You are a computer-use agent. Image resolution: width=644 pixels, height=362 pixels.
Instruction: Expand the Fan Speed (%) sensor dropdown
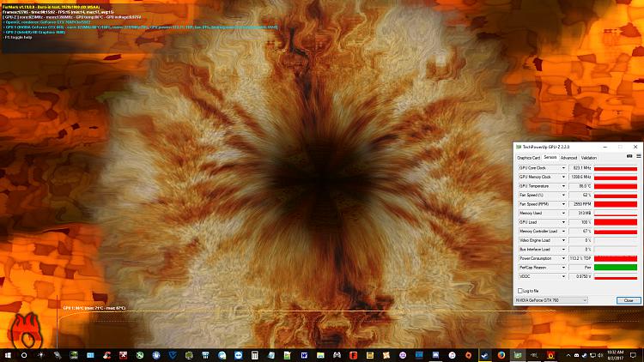click(563, 195)
